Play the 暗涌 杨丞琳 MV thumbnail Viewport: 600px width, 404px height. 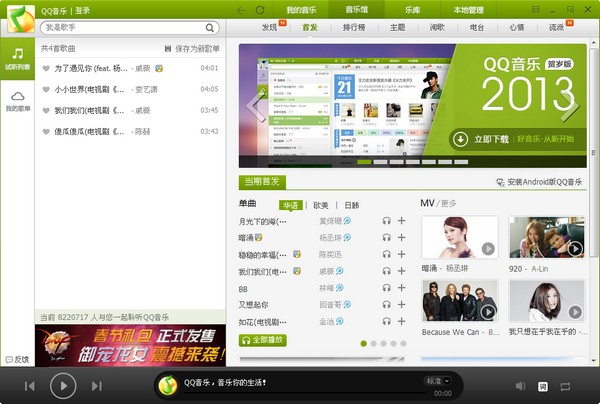pyautogui.click(x=460, y=237)
